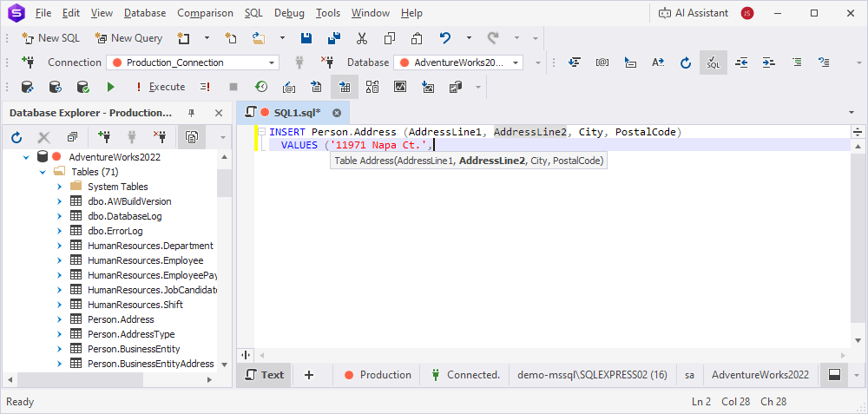Collapse the Tables (71) folder

43,172
